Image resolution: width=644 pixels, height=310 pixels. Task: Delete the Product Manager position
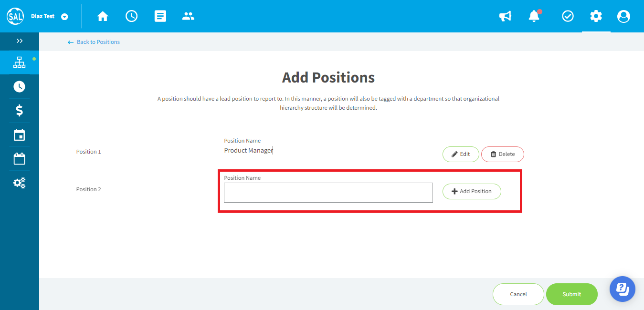503,154
